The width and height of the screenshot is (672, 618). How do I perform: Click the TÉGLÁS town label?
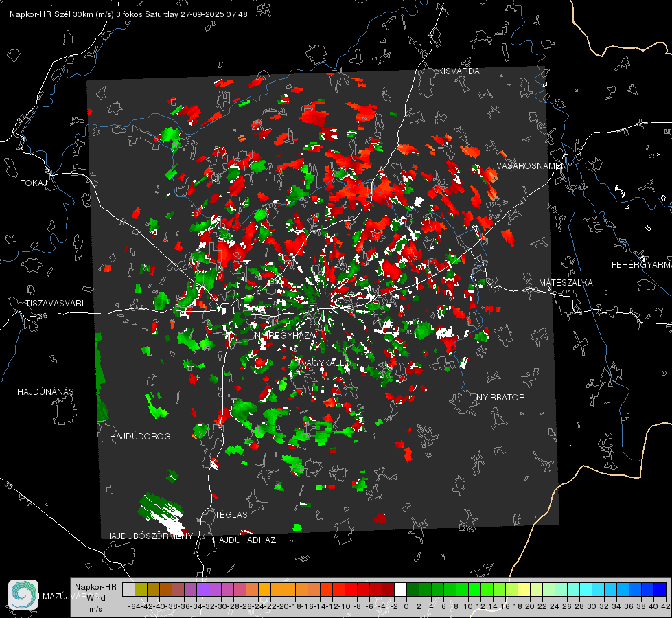231,514
